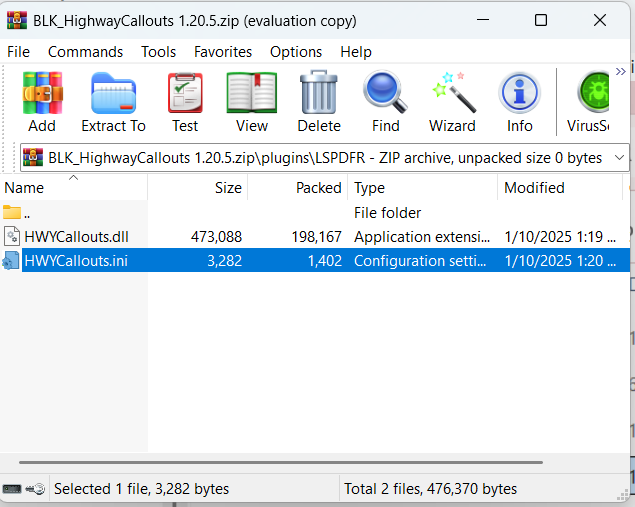The width and height of the screenshot is (635, 507).
Task: Open the Favorites menu
Action: click(223, 52)
